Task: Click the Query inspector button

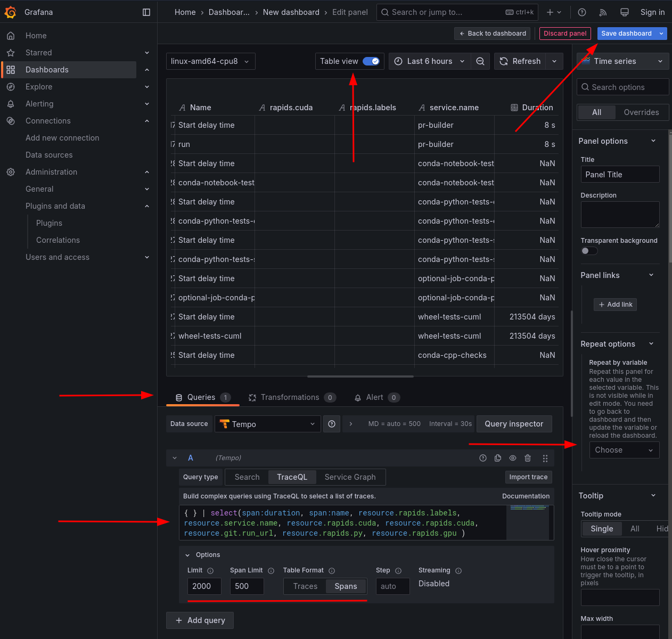Action: coord(514,424)
